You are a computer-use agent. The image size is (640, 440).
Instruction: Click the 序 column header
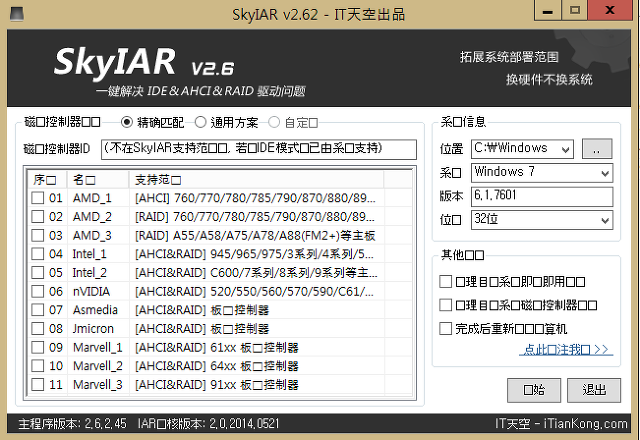[x=47, y=180]
